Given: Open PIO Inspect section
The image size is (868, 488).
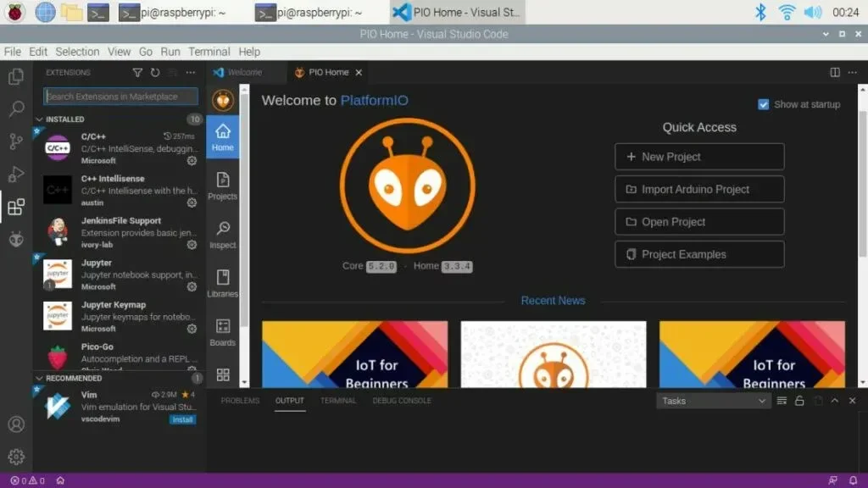Looking at the screenshot, I should (x=223, y=235).
